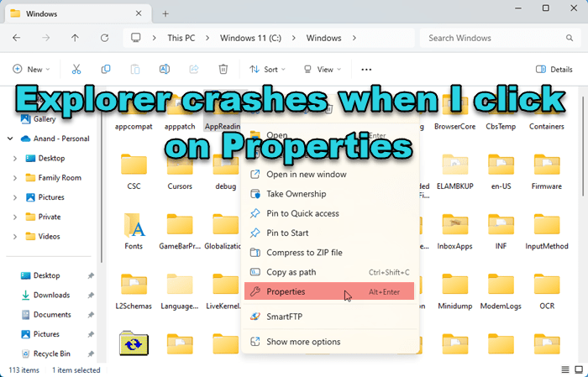Viewport: 588px width, 377px height.
Task: Select the ModemLogs folder
Action: 501,291
